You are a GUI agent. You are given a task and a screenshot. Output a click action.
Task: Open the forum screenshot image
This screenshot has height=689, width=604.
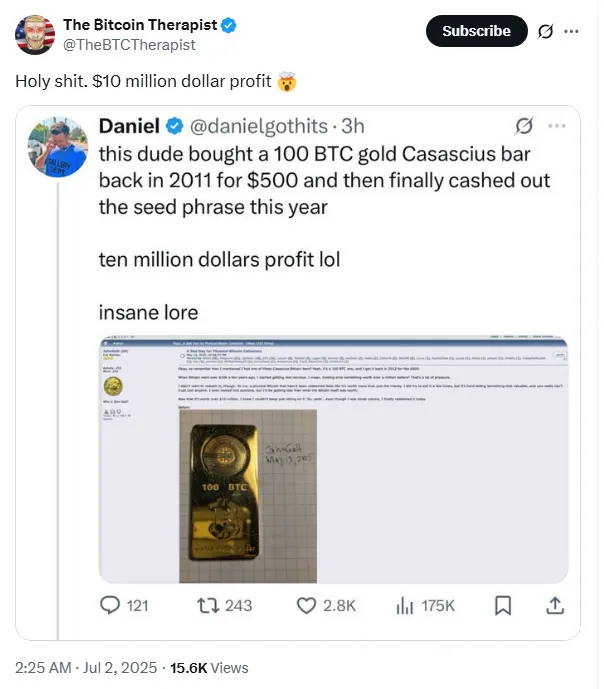coord(335,460)
